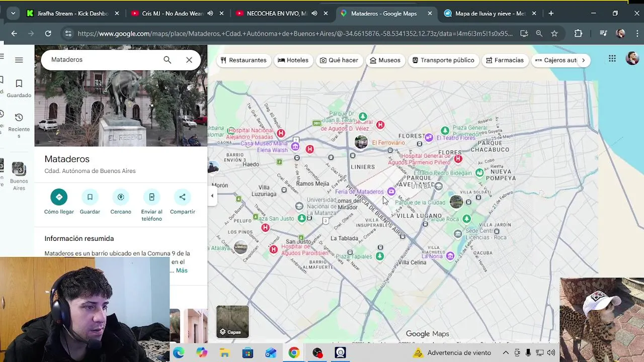
Task: Open the Advertencia de viento weather widget
Action: pos(452,353)
